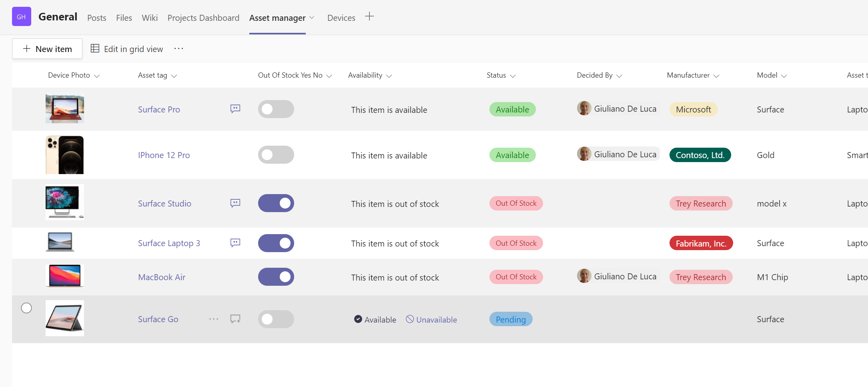The height and width of the screenshot is (387, 868).
Task: Click the blue Pending status pill
Action: coord(511,319)
